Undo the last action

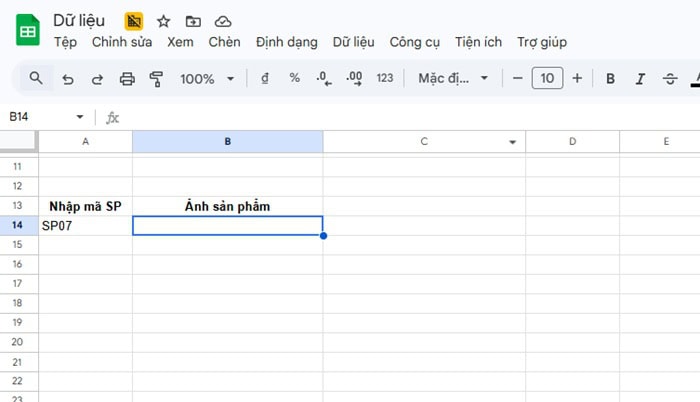click(67, 78)
